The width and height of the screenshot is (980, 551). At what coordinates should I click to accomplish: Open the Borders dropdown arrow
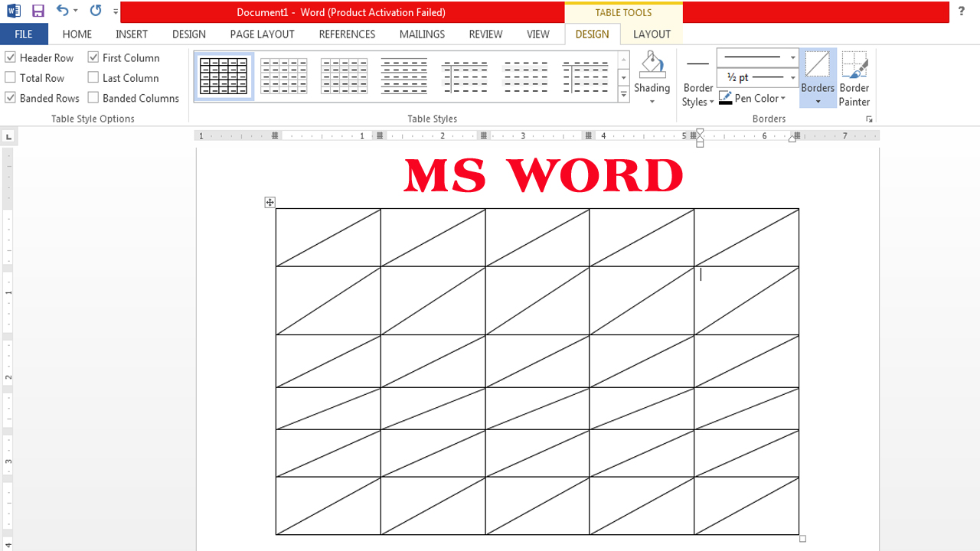[818, 102]
